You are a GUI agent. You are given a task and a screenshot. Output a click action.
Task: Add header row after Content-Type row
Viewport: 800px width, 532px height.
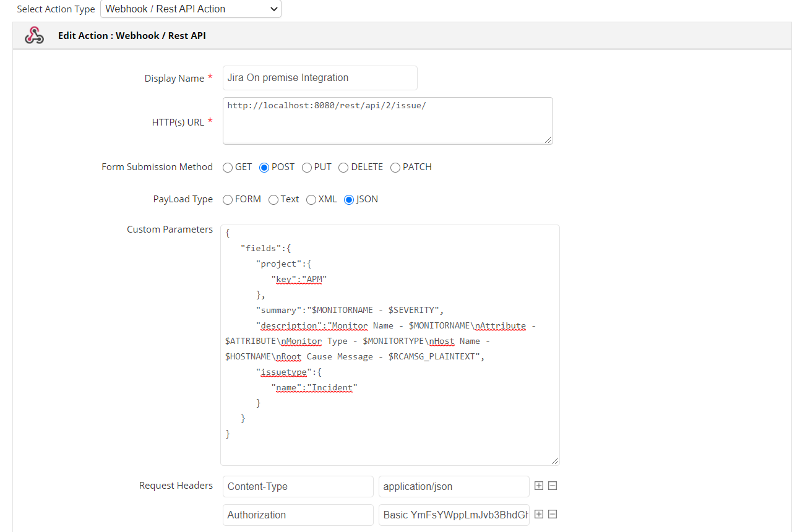(x=539, y=486)
